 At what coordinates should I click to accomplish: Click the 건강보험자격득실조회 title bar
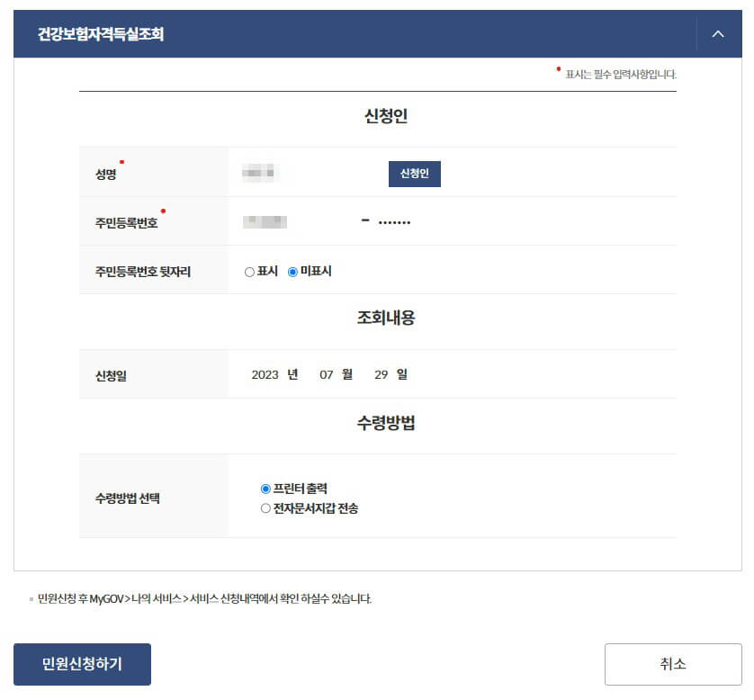pyautogui.click(x=99, y=33)
